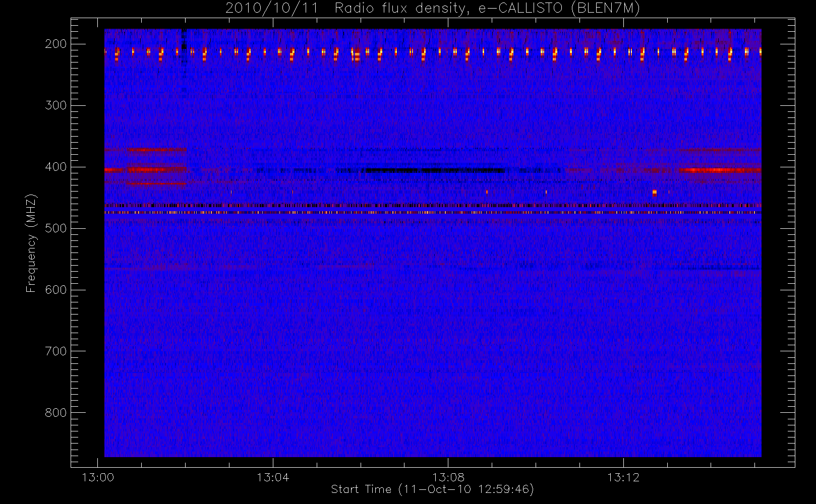
Task: Click the 200 frequency tick label
Action: tap(56, 44)
